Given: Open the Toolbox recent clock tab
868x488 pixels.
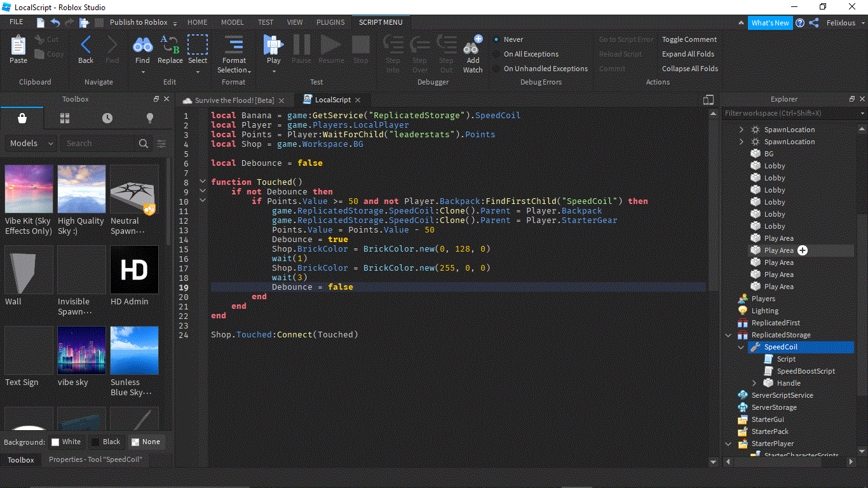Looking at the screenshot, I should pos(107,118).
